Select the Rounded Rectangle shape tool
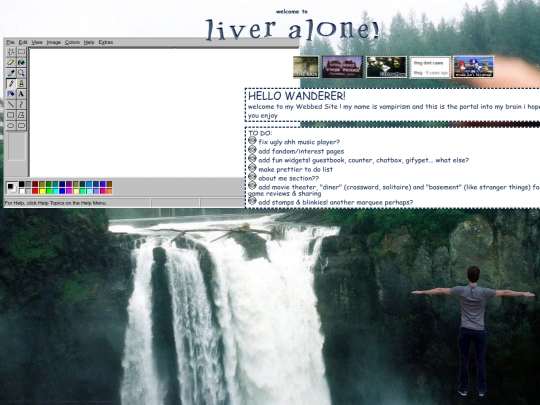540x405 pixels. point(21,125)
